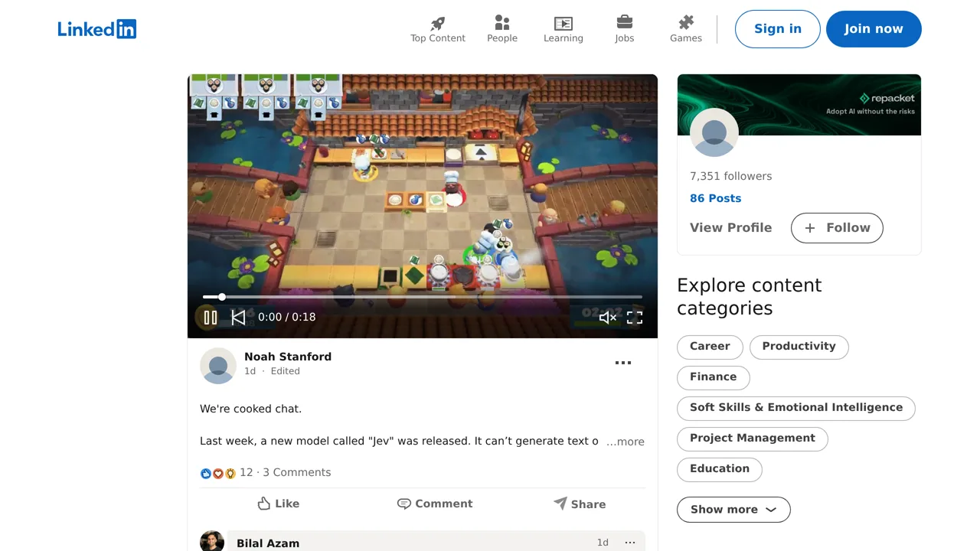This screenshot has width=980, height=551.
Task: Click the 'We're cooked chat.' text
Action: pos(251,409)
